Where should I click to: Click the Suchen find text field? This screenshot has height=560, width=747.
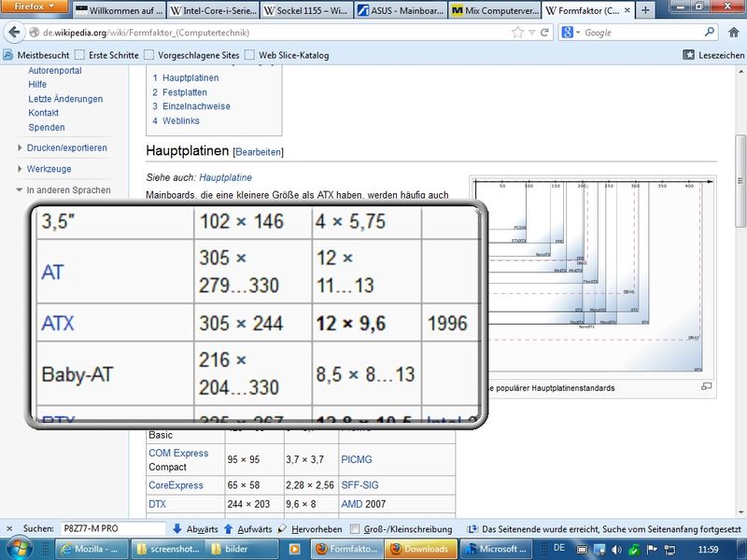tap(114, 528)
